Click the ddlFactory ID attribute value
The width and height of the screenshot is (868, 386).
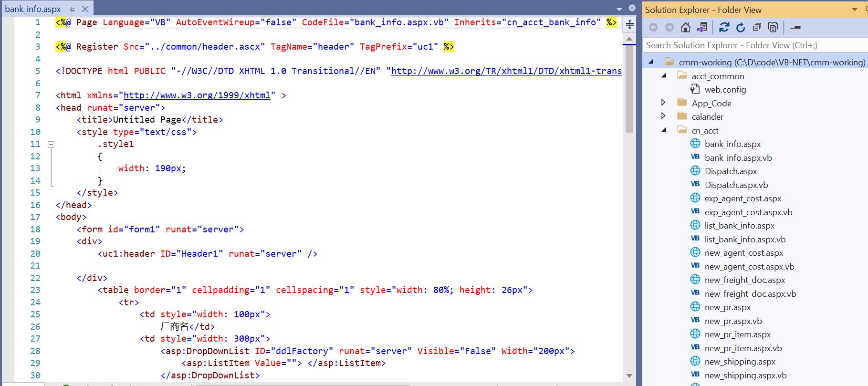[302, 351]
